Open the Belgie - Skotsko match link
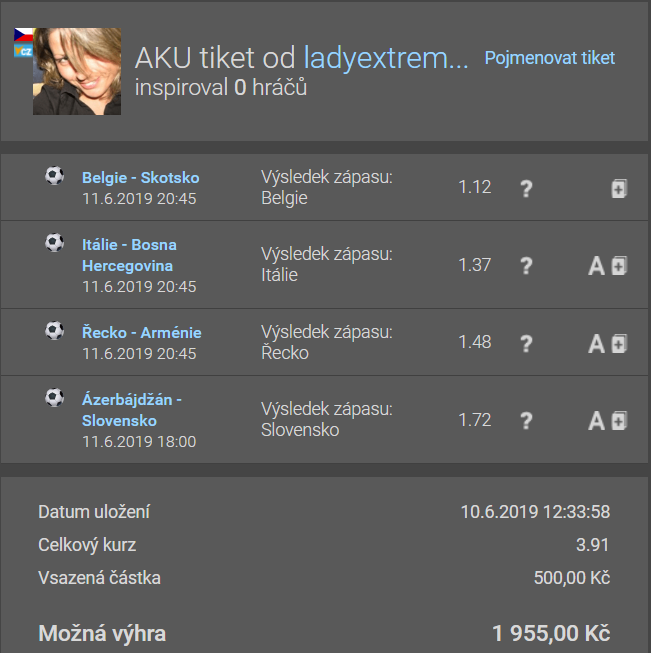 click(x=140, y=178)
